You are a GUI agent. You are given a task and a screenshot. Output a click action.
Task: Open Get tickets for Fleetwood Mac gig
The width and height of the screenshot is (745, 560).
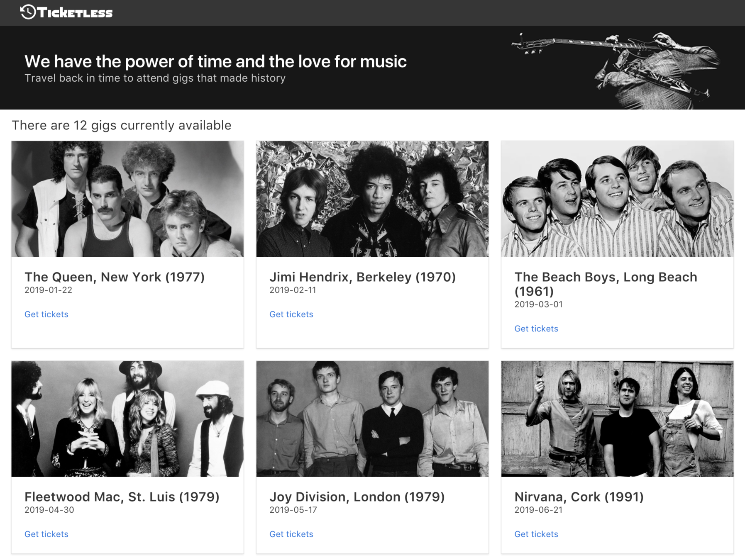click(x=46, y=534)
